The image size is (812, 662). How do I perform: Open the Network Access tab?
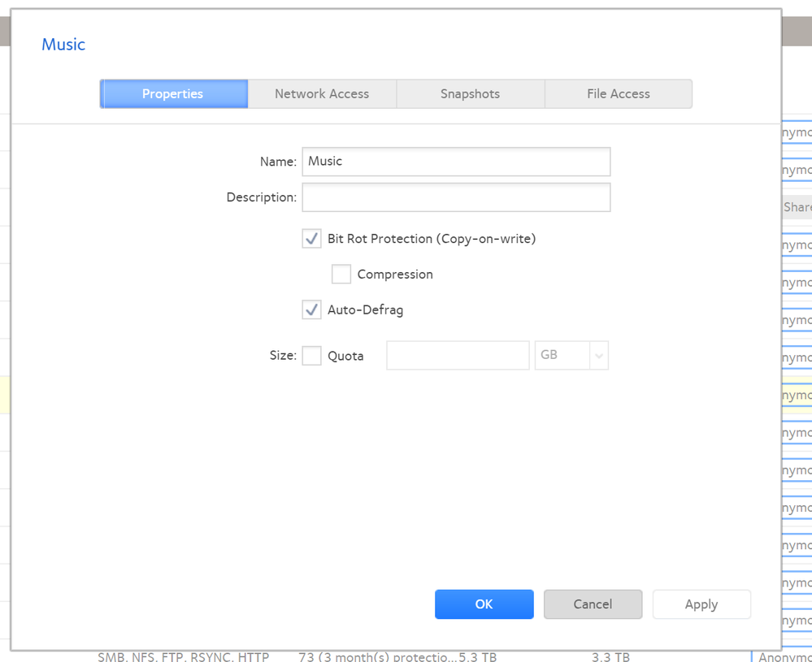[322, 94]
